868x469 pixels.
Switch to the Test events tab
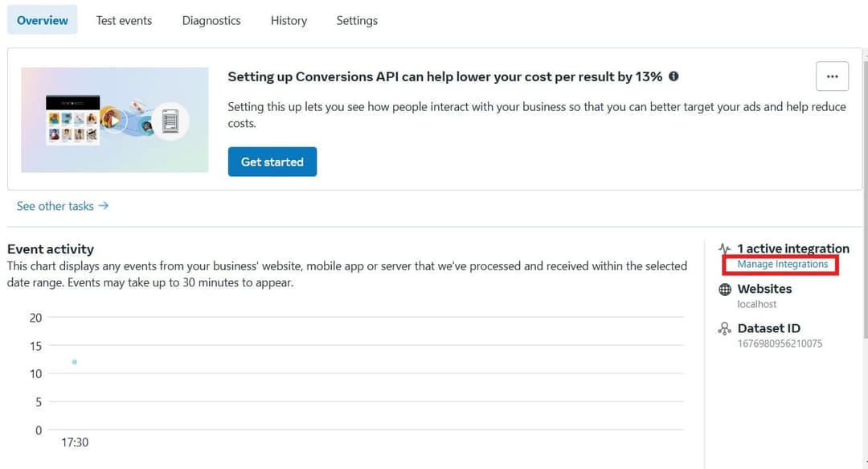point(124,20)
